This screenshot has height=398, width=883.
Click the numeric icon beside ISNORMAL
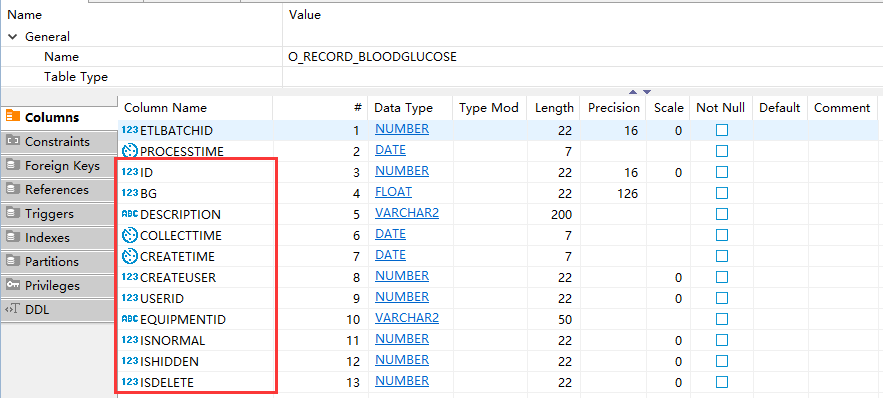(x=130, y=341)
